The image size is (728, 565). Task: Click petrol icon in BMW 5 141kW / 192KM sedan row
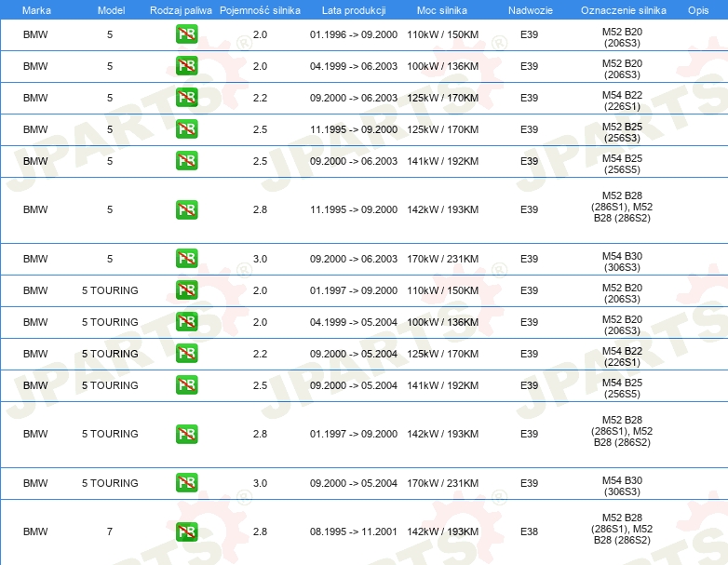click(186, 161)
